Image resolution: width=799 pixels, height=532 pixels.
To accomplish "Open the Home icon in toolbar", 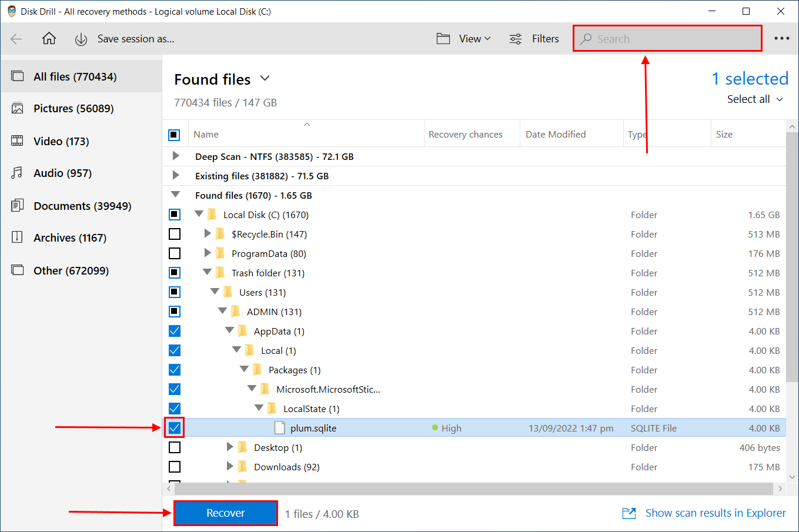I will tap(49, 39).
